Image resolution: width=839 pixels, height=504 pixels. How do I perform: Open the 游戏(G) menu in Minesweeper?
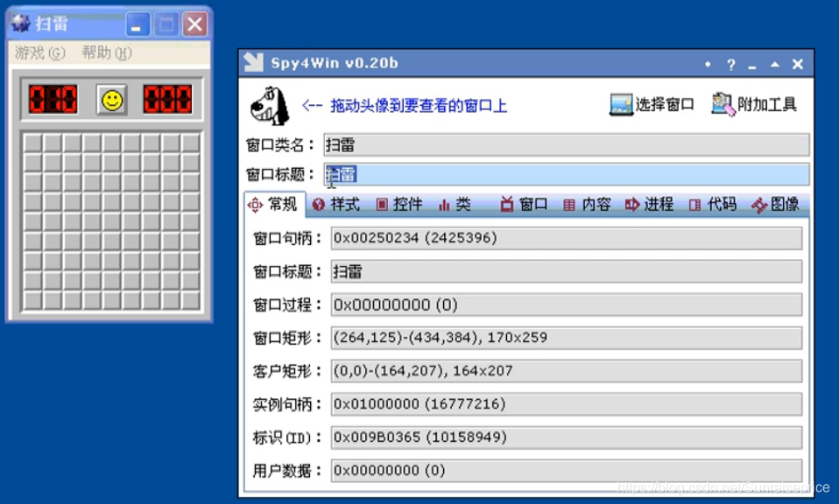coord(40,52)
